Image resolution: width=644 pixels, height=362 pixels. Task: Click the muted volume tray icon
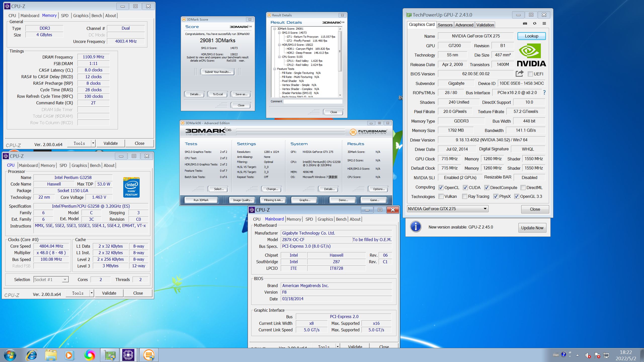pos(588,355)
